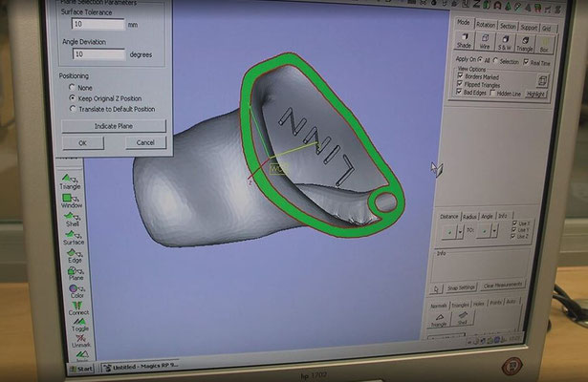Click the Shell button under Normals tab

coord(463,318)
